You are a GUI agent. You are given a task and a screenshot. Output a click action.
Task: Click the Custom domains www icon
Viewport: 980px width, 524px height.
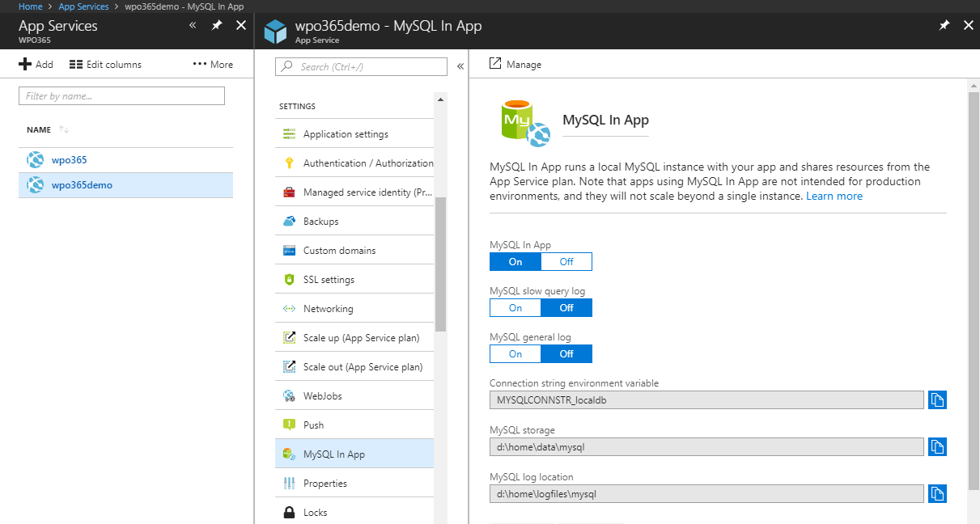(289, 251)
